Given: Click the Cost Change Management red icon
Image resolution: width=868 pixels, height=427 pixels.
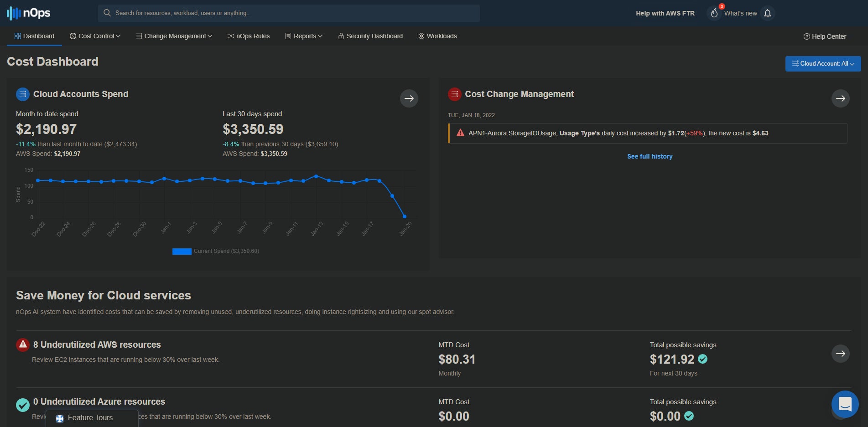Looking at the screenshot, I should pyautogui.click(x=455, y=94).
